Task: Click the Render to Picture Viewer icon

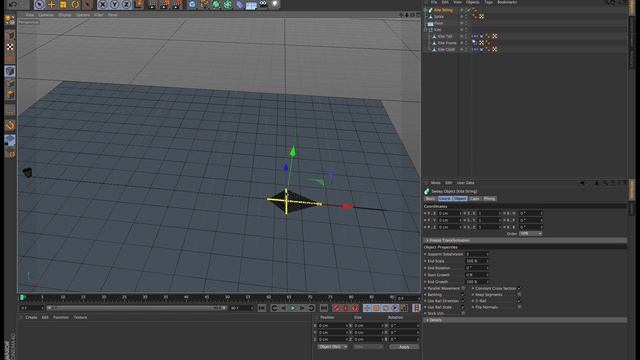Action: click(165, 4)
